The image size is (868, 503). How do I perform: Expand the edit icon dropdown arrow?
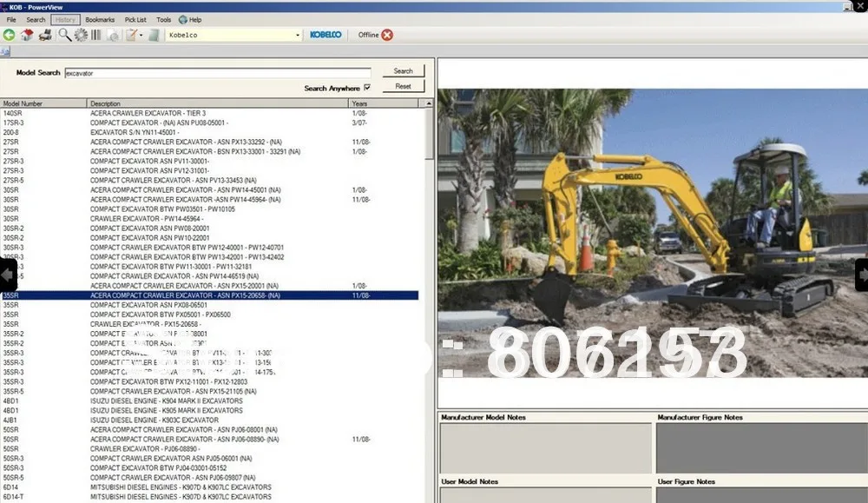[x=139, y=35]
